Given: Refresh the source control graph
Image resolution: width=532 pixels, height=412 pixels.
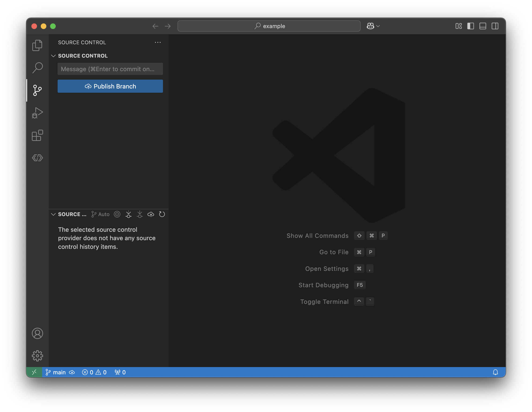Looking at the screenshot, I should click(162, 214).
